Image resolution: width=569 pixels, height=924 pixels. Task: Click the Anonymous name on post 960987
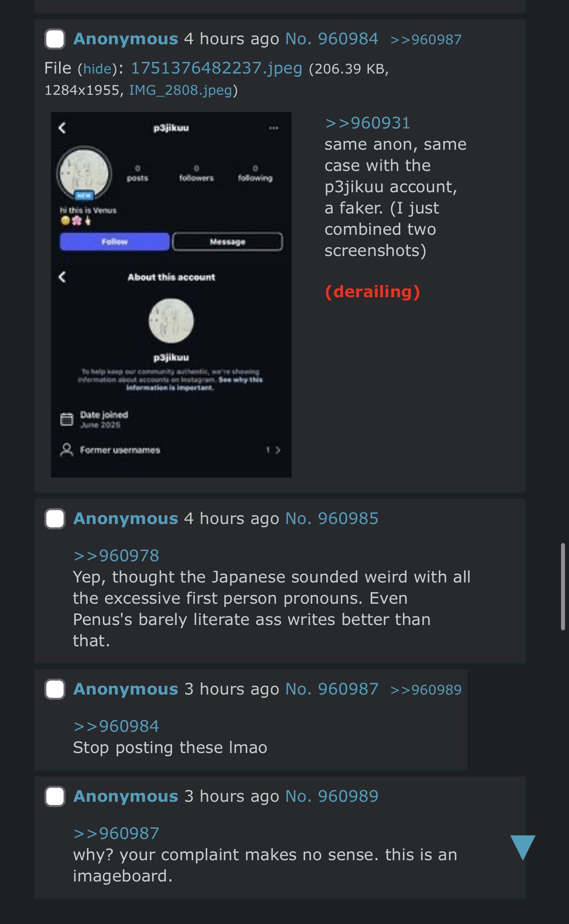coord(126,689)
